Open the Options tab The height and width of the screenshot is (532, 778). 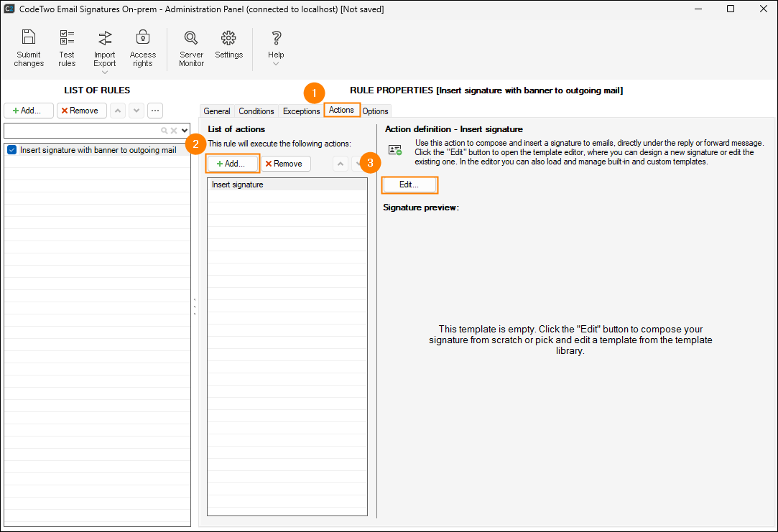tap(375, 111)
